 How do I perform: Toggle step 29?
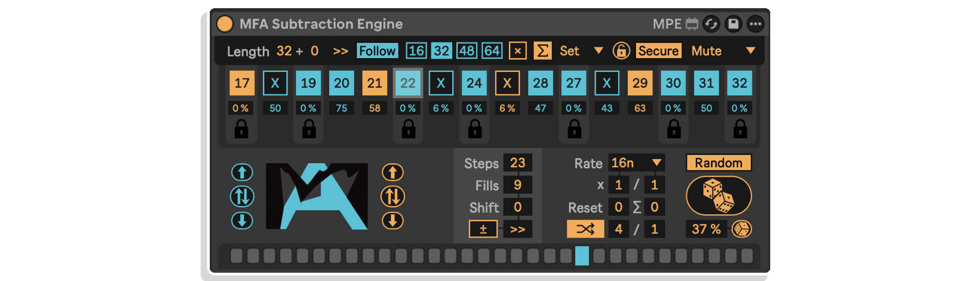pos(640,83)
